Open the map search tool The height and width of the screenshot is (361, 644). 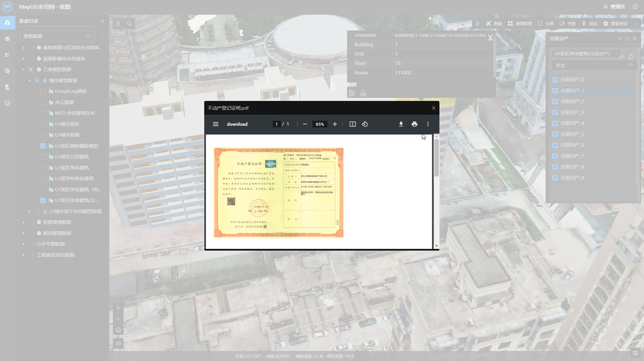(x=130, y=24)
